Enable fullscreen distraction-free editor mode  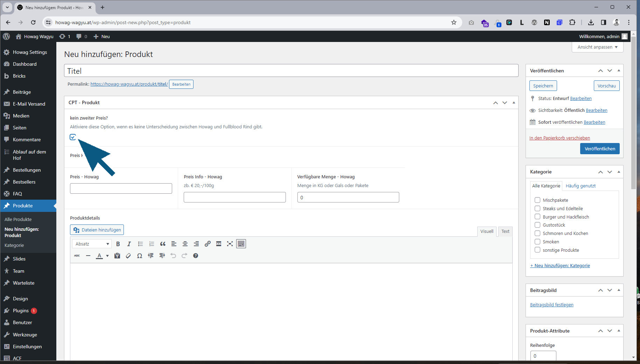(x=230, y=244)
